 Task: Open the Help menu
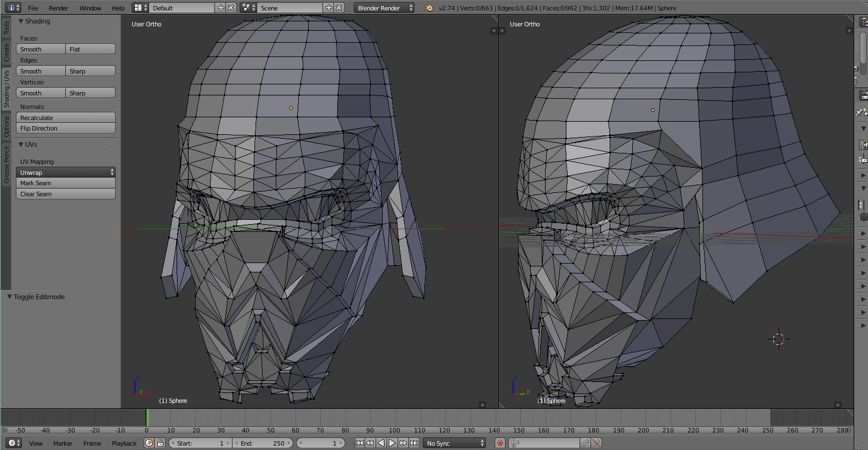[x=118, y=8]
